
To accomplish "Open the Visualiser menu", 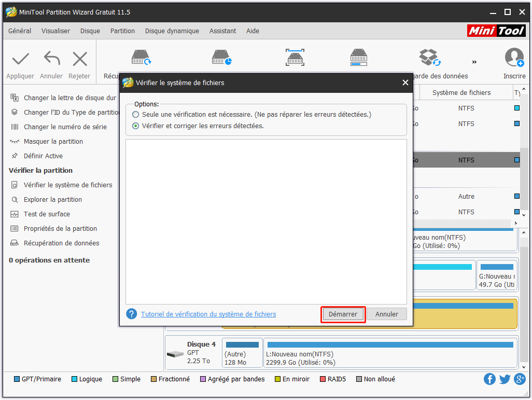I will click(55, 31).
